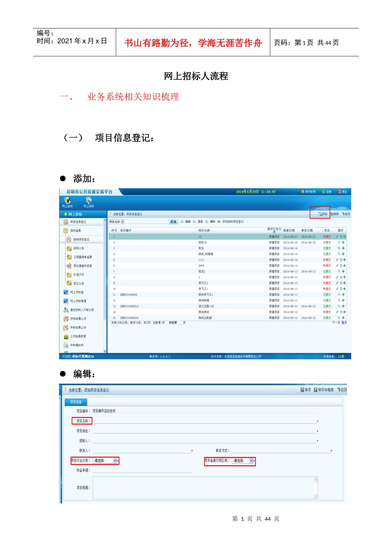Open 中标结果公示 in the sidebar
Screen dimensions: 392x555
point(75,327)
